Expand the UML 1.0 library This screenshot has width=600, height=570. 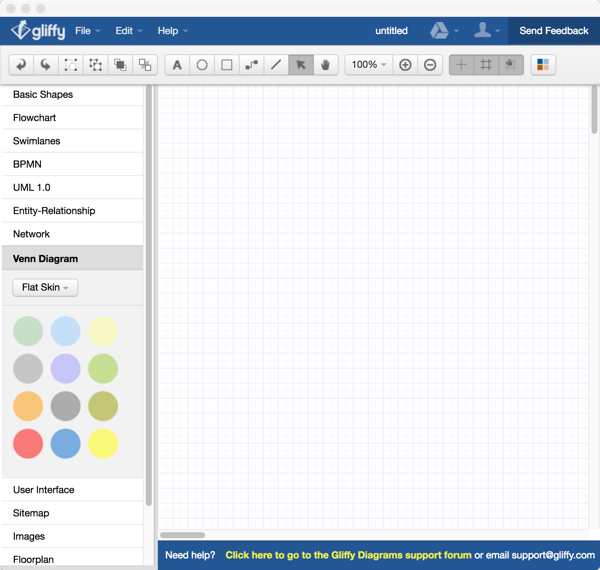point(72,187)
